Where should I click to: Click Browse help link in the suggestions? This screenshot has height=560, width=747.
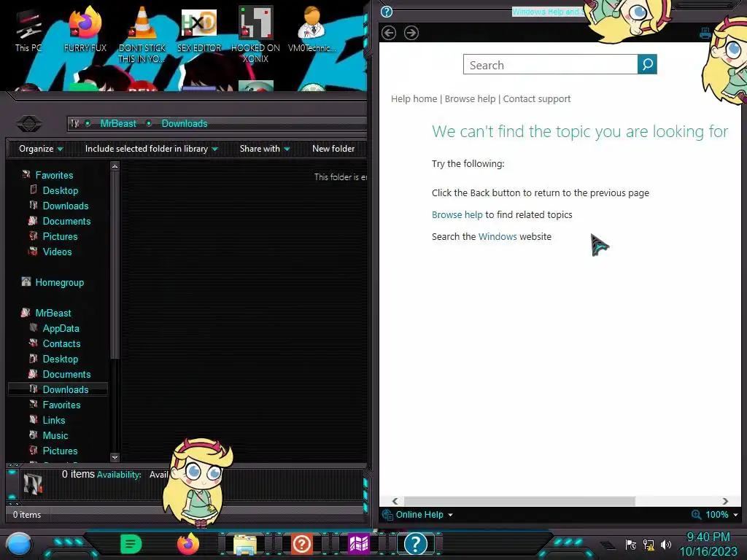[457, 215]
